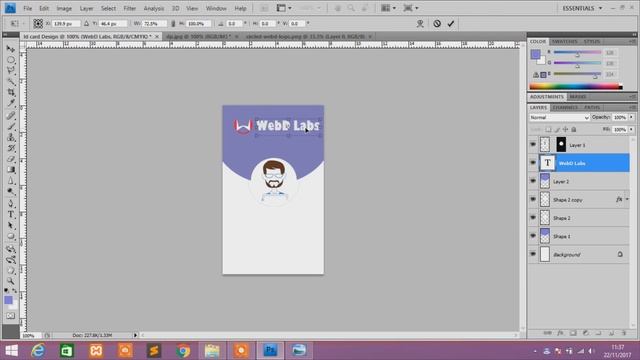Switch to the Paths tab

tap(592, 107)
